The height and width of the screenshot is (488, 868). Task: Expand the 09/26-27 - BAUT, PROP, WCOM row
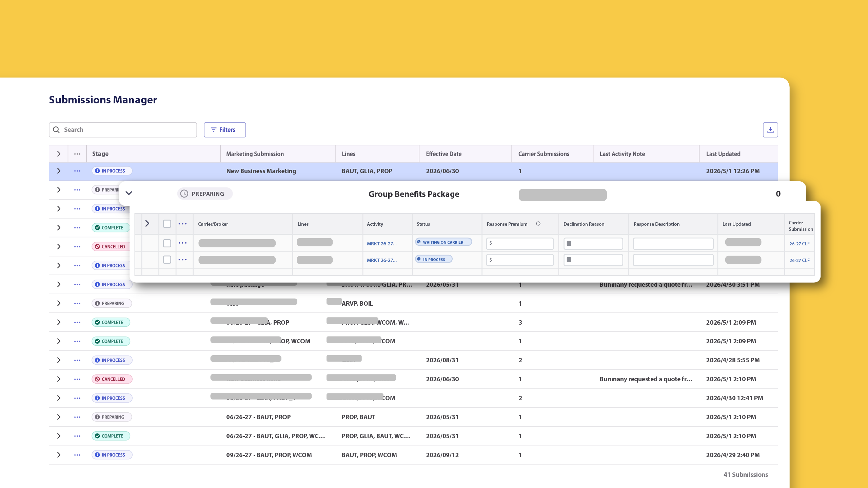click(x=59, y=455)
